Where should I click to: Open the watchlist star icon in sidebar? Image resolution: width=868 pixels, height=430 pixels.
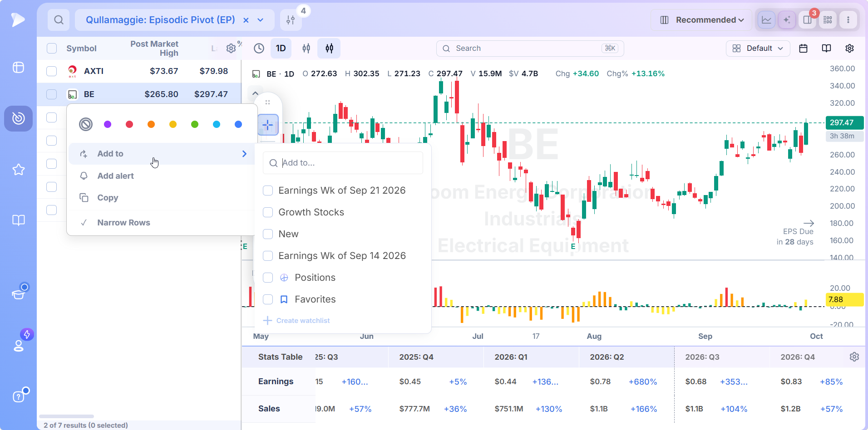[18, 170]
